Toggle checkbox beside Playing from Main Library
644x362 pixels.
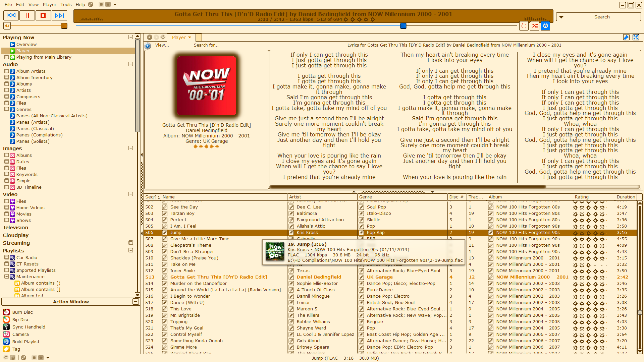click(6, 57)
